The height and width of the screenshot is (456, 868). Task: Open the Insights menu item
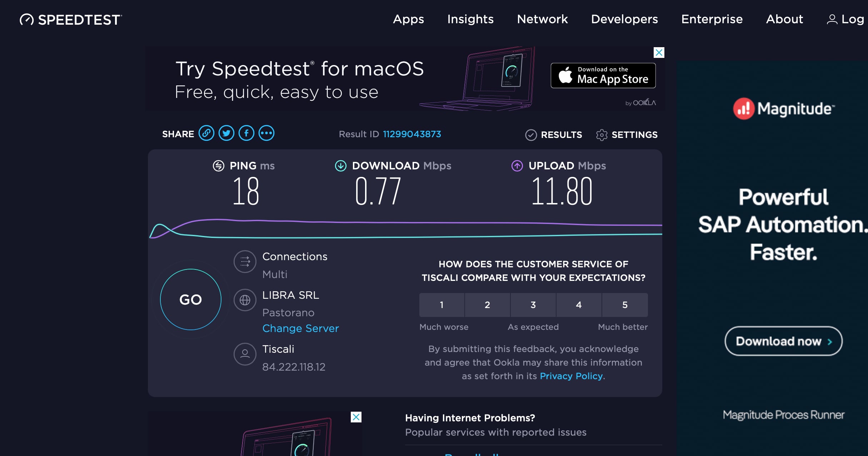[470, 19]
